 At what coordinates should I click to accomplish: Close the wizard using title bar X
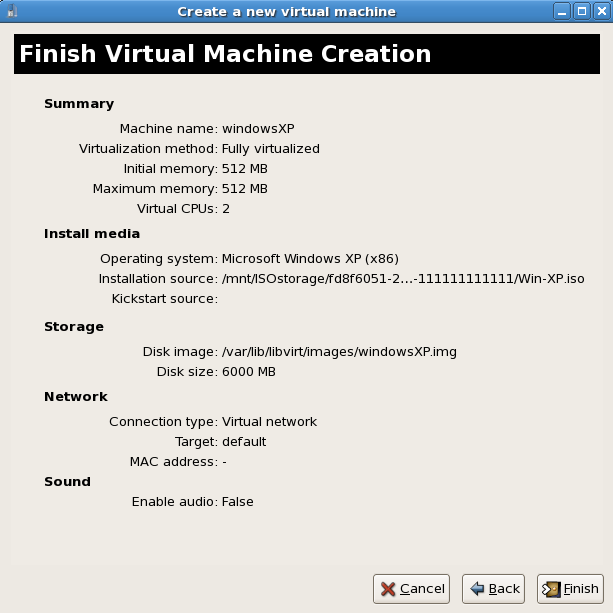point(600,11)
